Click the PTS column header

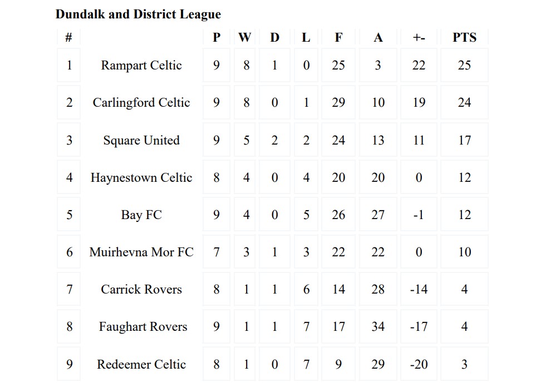click(464, 37)
